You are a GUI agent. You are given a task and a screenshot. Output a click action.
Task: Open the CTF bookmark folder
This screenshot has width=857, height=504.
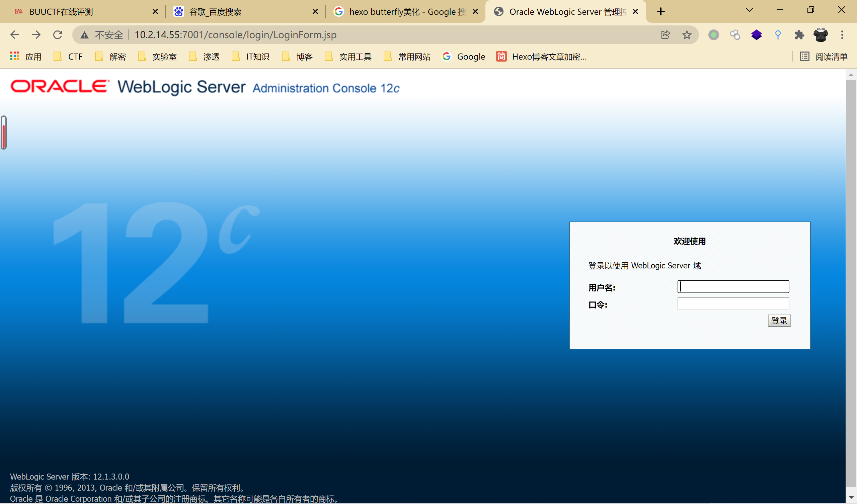click(x=68, y=57)
